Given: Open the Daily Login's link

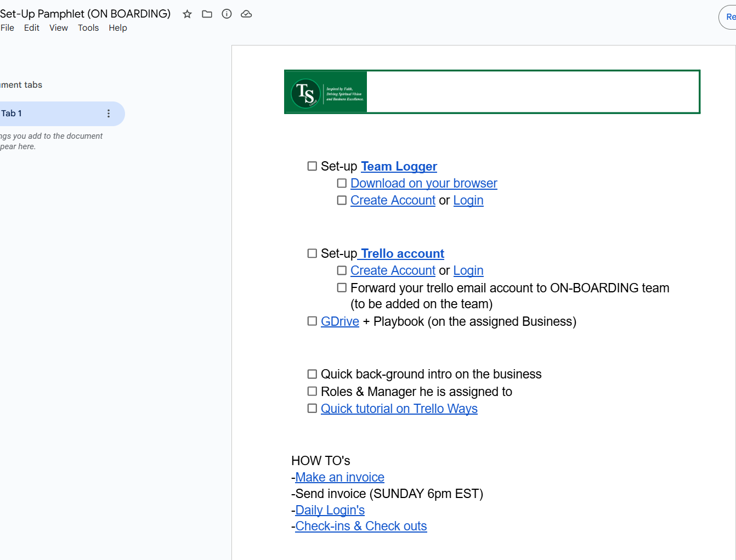Looking at the screenshot, I should (330, 510).
